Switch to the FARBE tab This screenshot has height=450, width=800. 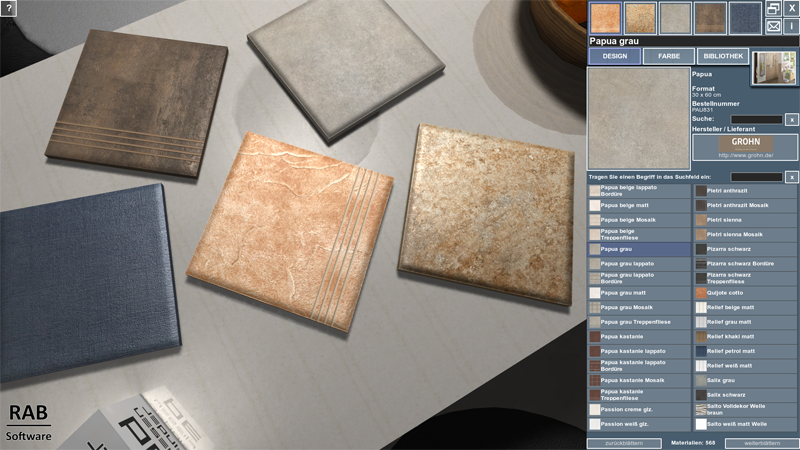(669, 56)
